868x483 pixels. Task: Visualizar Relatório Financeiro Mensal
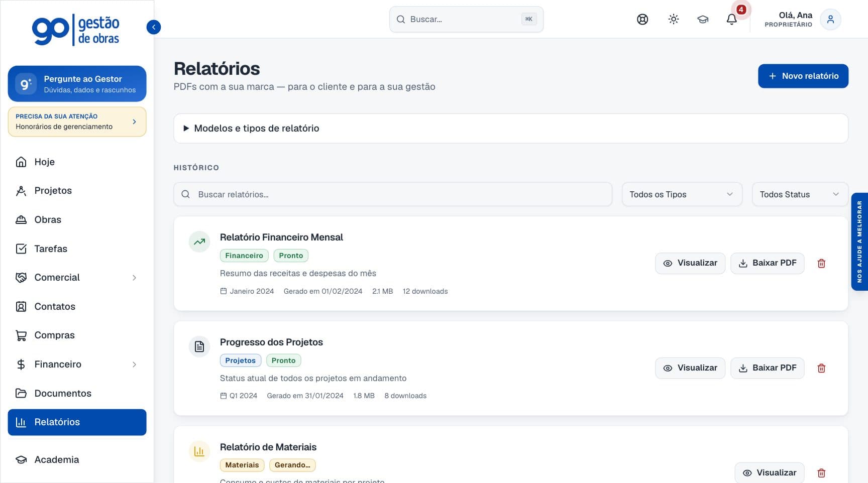(x=690, y=263)
